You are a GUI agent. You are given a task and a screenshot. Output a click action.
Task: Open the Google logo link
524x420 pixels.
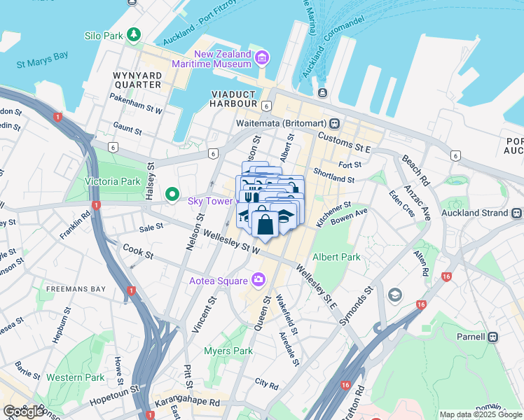(x=23, y=412)
